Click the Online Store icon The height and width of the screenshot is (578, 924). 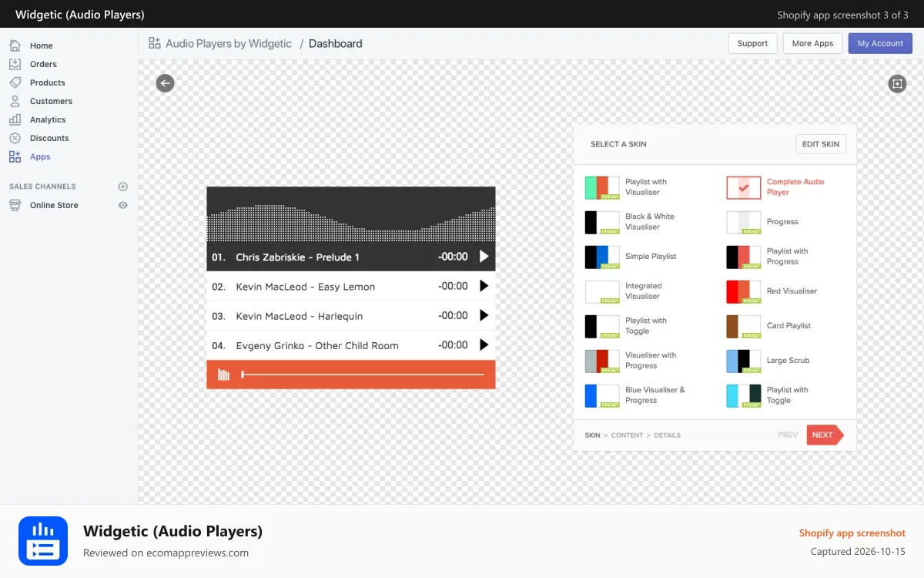[x=15, y=205]
